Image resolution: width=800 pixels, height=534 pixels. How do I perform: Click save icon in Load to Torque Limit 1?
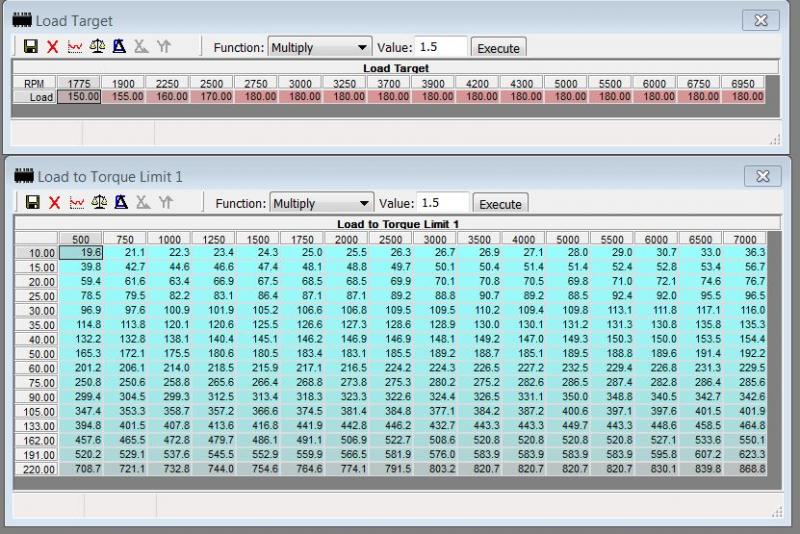point(32,203)
